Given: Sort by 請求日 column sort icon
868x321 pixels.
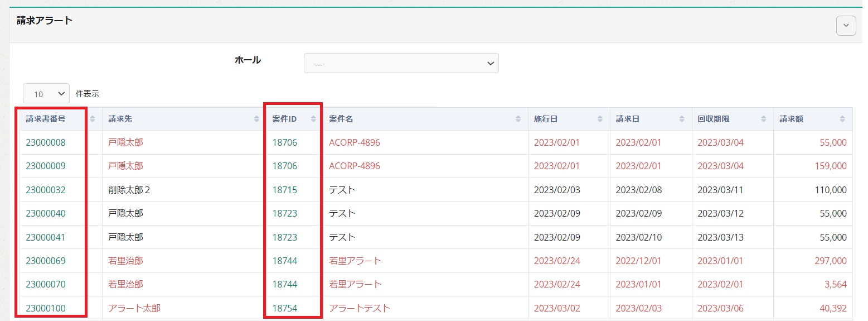Looking at the screenshot, I should point(682,119).
